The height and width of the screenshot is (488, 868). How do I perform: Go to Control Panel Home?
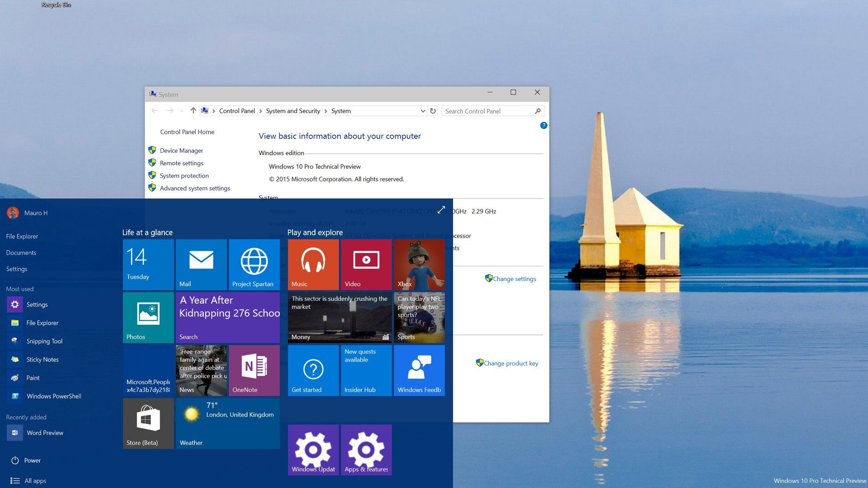click(187, 132)
